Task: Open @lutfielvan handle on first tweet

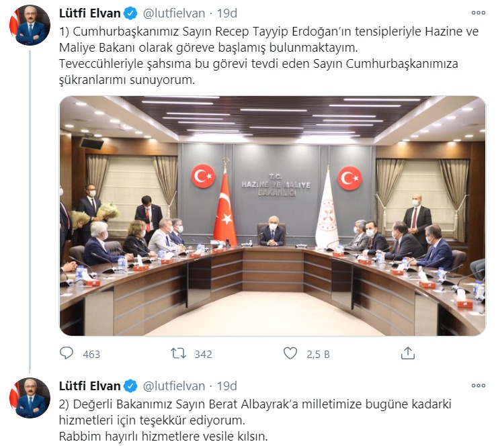Action: click(174, 13)
